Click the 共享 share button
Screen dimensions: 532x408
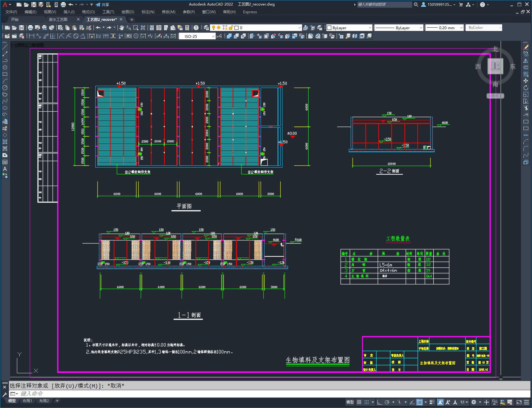click(x=103, y=5)
